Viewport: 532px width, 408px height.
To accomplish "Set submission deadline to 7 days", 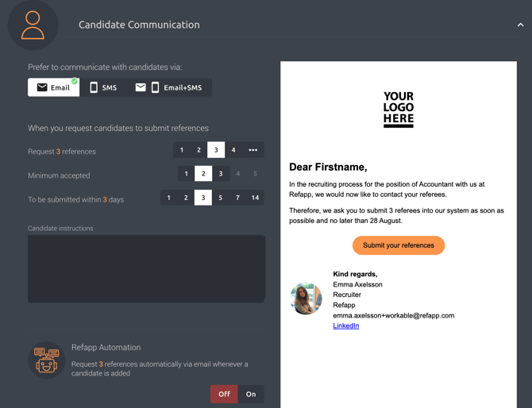I will click(237, 198).
